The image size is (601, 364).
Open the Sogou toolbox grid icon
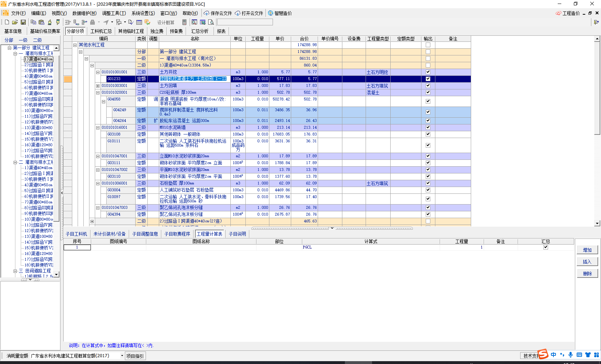[x=596, y=355]
